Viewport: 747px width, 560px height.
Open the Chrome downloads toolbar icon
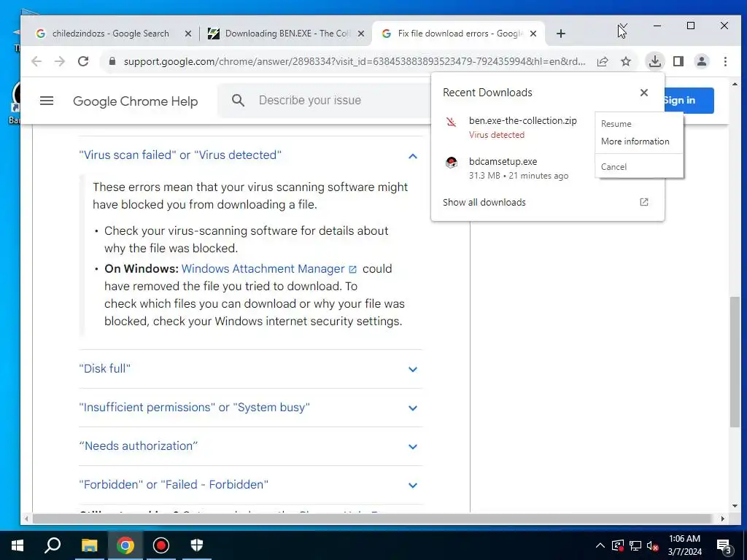coord(655,61)
